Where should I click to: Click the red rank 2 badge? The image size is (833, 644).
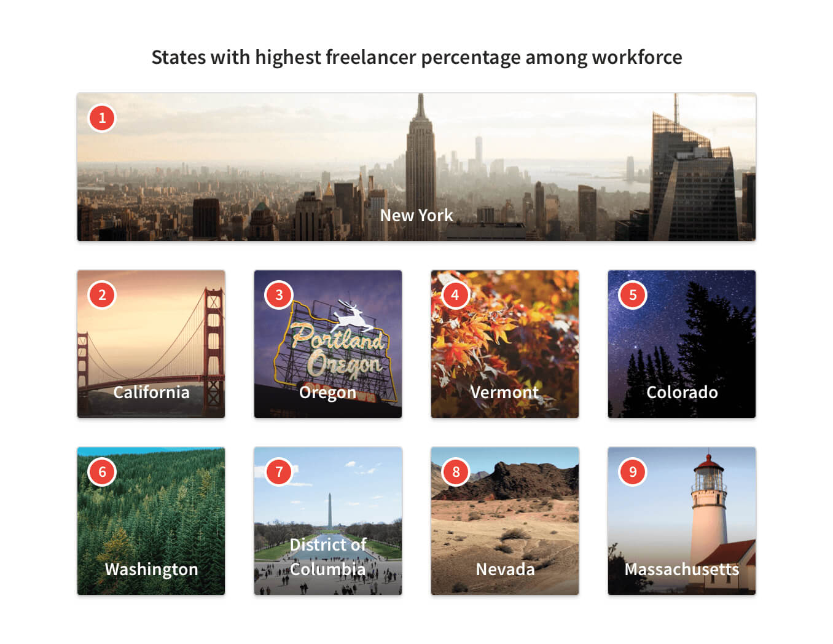tap(102, 295)
